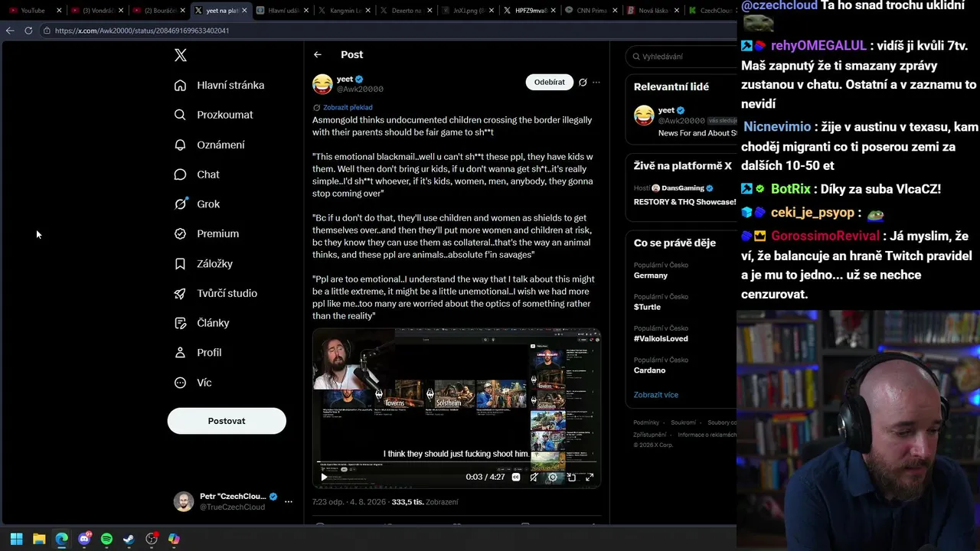Click browser back arrow
980x551 pixels.
click(x=10, y=31)
